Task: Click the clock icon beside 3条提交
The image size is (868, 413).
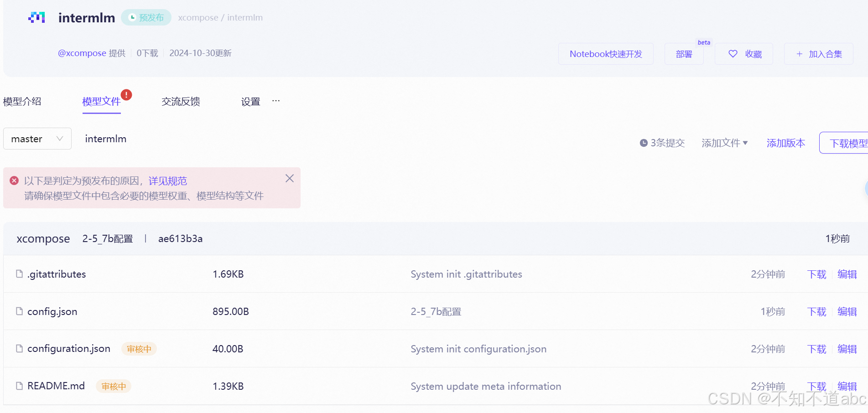Action: click(644, 143)
